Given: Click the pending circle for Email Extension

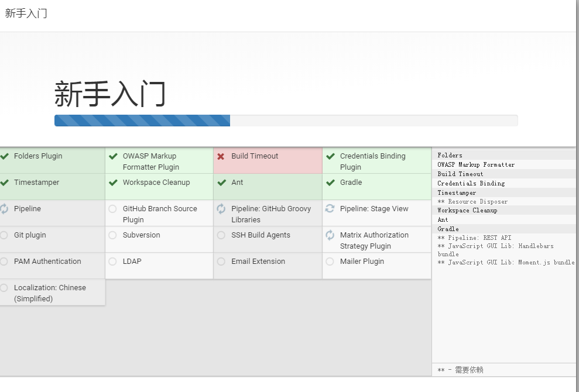Looking at the screenshot, I should (221, 262).
